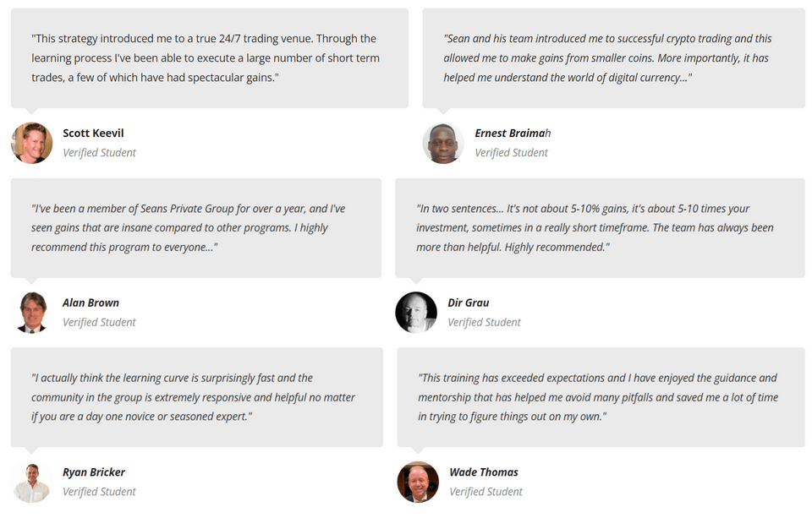Click the successful crypto trading testimonial
Screen dimensions: 812x518
coord(608,57)
